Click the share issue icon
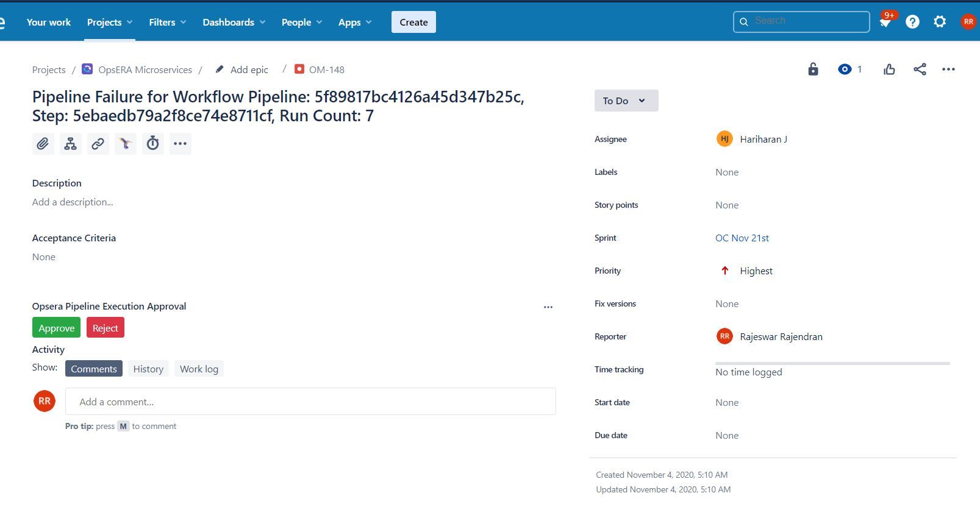 tap(920, 69)
